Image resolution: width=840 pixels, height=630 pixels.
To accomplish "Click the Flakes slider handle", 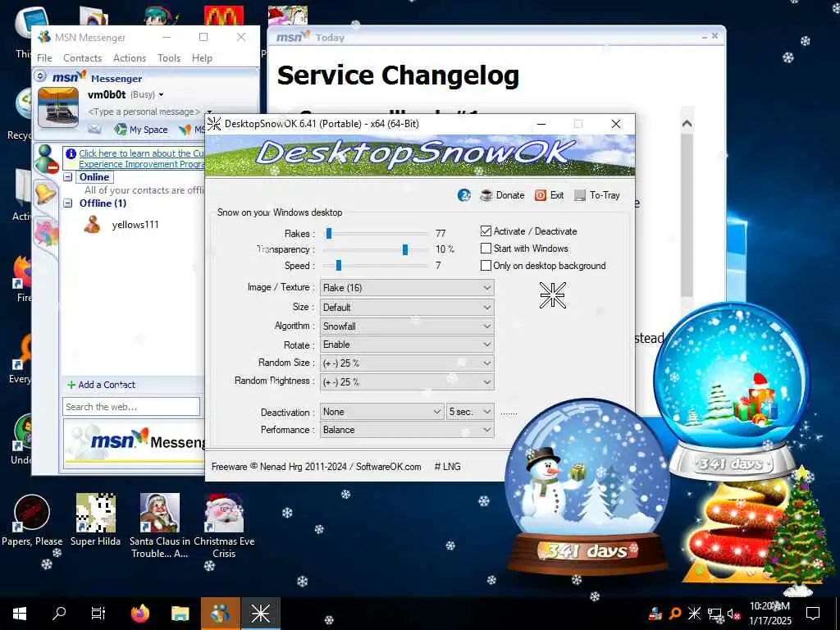I will (329, 233).
